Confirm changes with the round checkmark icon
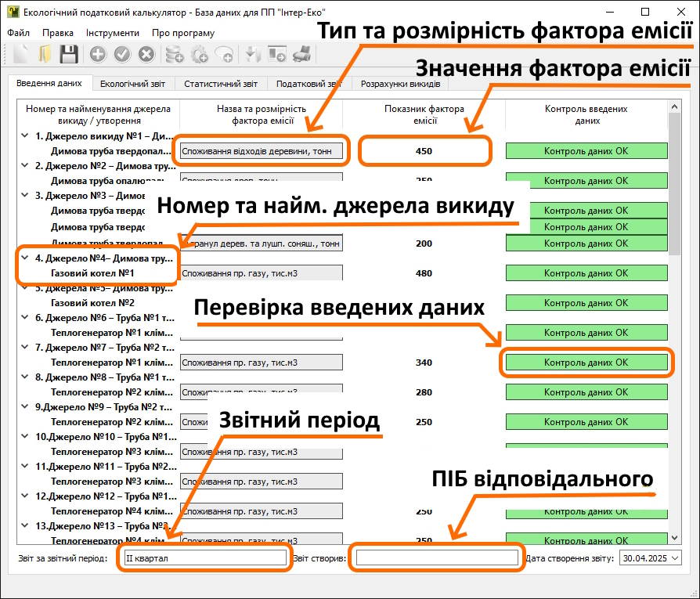Screen dimensions: 700x599 coord(122,55)
